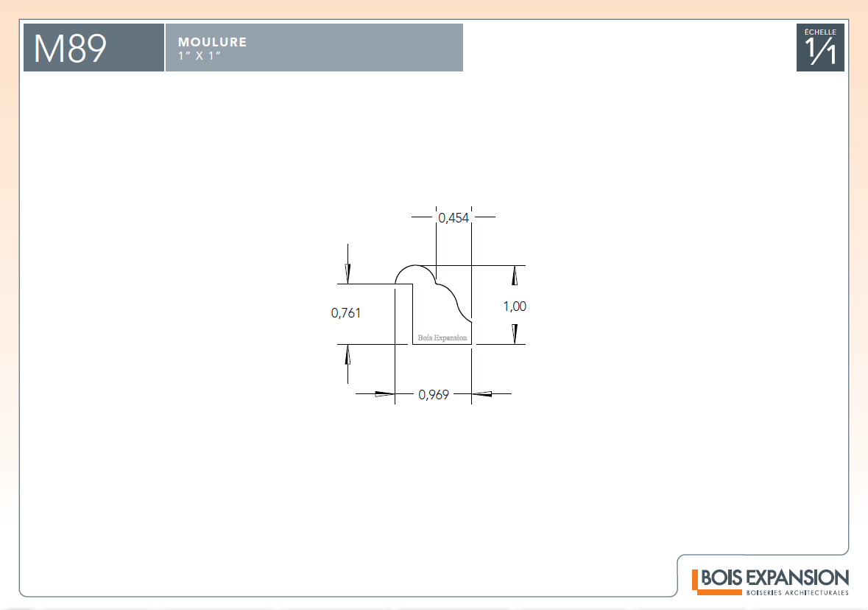Click the Bois Expansion text inside profile
Viewport: 868px width, 610px height.
pos(442,337)
